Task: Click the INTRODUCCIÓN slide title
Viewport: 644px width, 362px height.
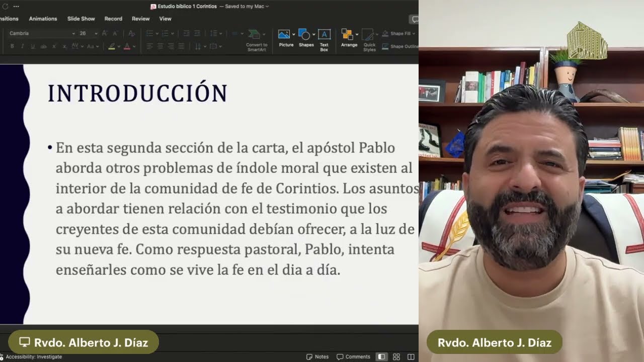Action: (137, 94)
